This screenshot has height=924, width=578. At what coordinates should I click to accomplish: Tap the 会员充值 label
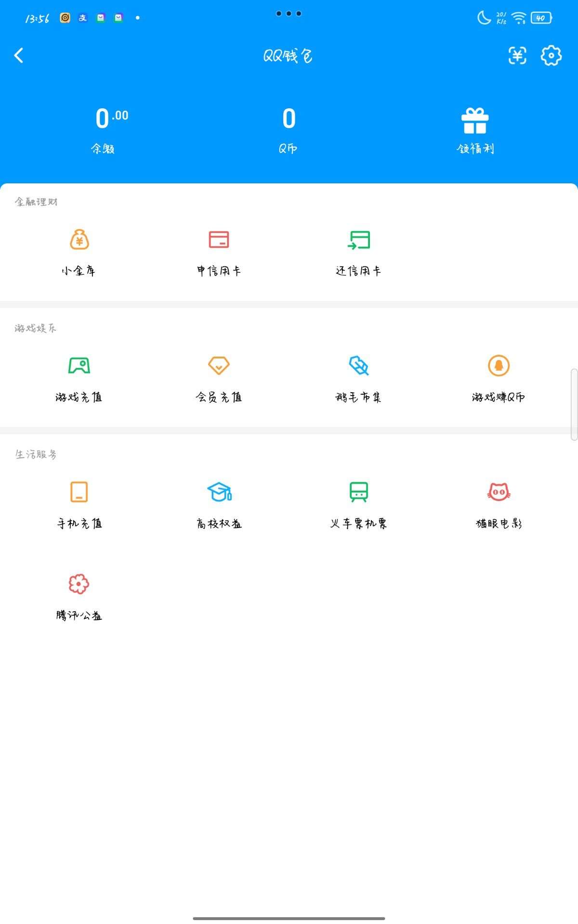219,397
